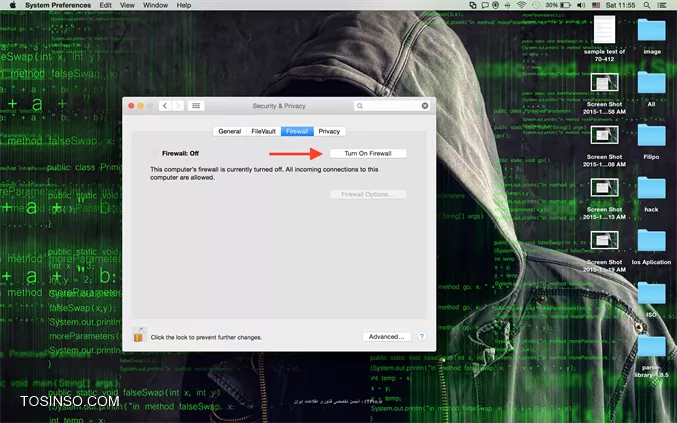Open the US flag input source menu
Image resolution: width=677 pixels, height=423 pixels.
click(x=596, y=5)
